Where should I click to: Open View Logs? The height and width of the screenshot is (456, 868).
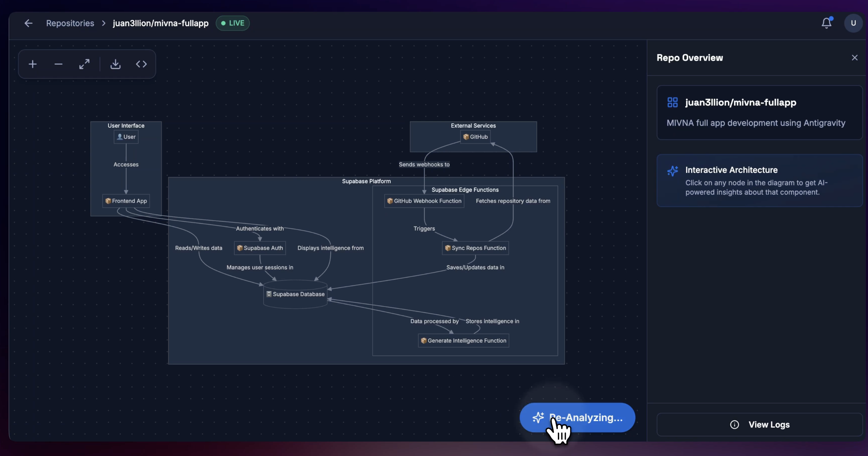coord(769,424)
